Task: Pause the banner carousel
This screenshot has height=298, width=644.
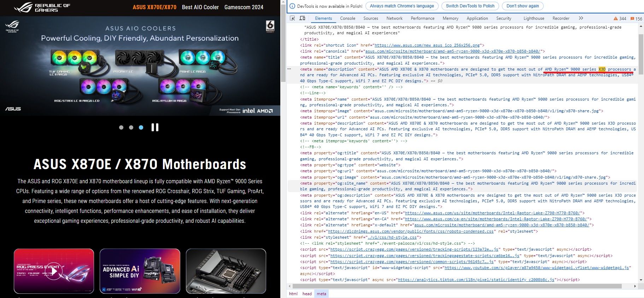Action: coord(155,127)
